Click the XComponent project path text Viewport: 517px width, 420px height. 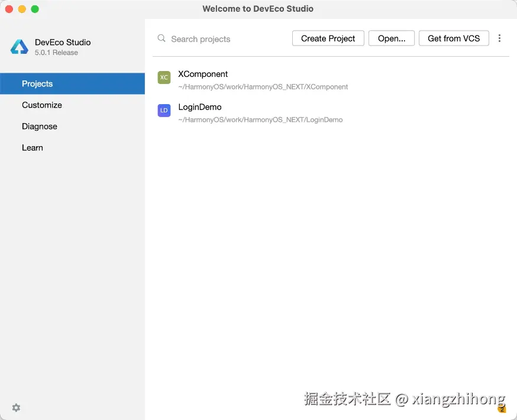263,87
